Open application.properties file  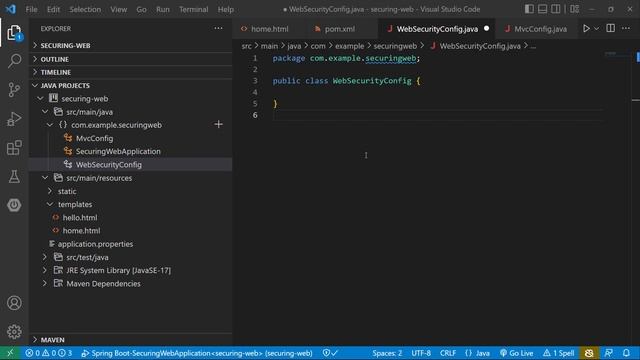tap(95, 244)
